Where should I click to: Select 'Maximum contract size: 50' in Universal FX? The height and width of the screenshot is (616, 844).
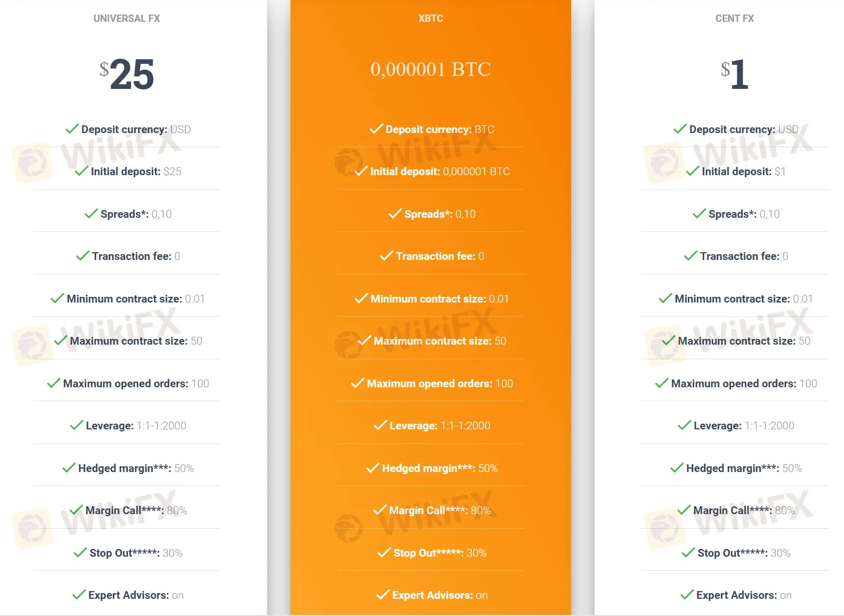[x=136, y=341]
